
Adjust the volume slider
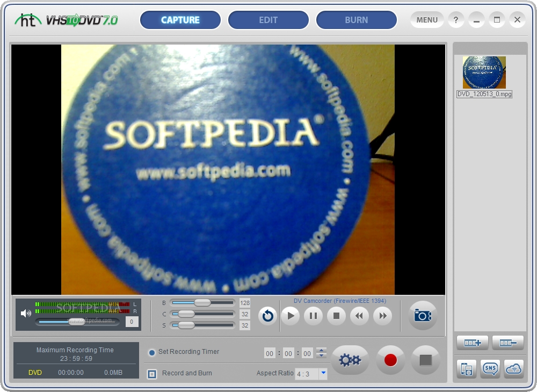coord(77,322)
